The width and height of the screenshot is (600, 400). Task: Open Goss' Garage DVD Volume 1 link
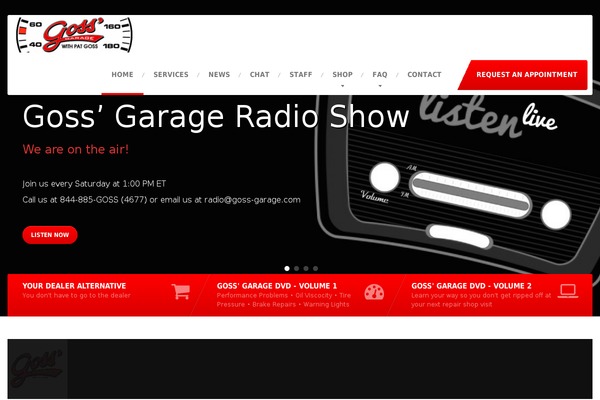pyautogui.click(x=277, y=286)
